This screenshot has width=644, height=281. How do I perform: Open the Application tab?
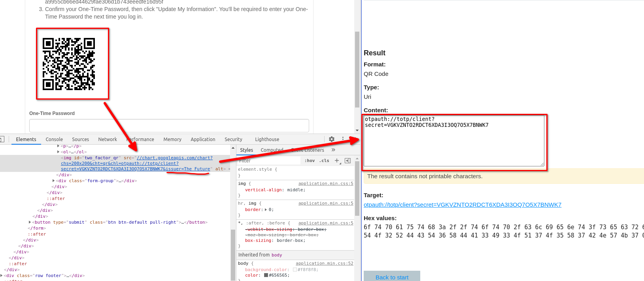[203, 140]
